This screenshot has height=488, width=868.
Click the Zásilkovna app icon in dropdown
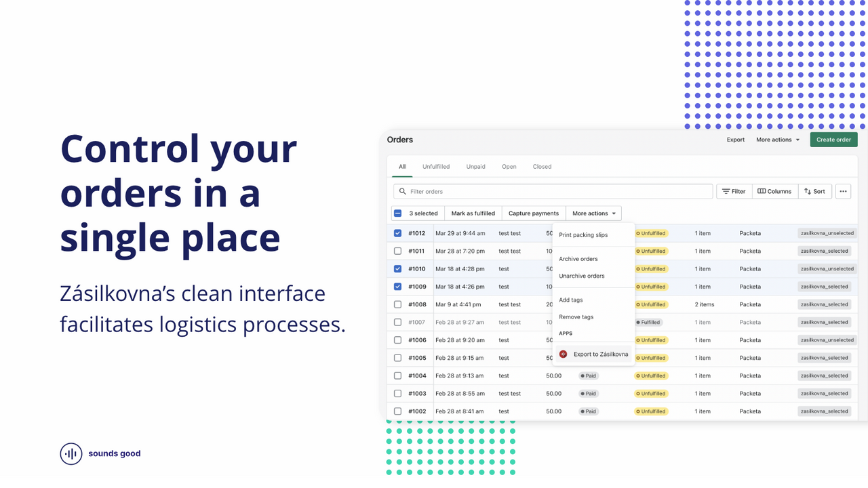(563, 354)
